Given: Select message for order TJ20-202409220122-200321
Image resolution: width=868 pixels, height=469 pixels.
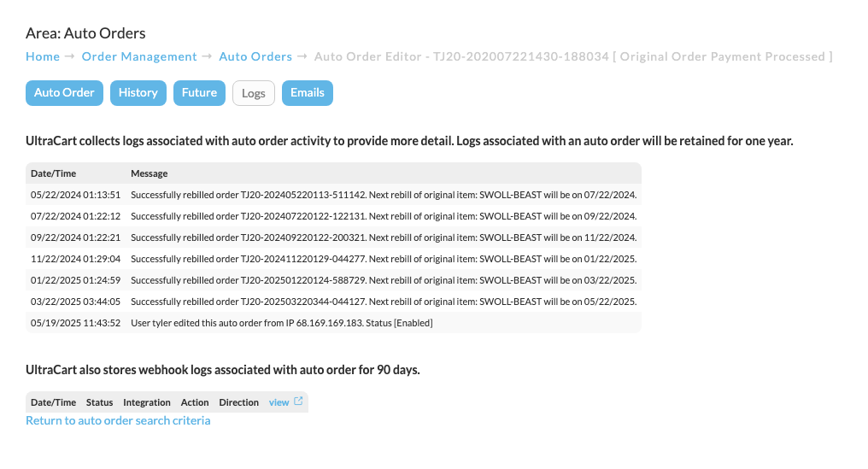Looking at the screenshot, I should coord(384,237).
